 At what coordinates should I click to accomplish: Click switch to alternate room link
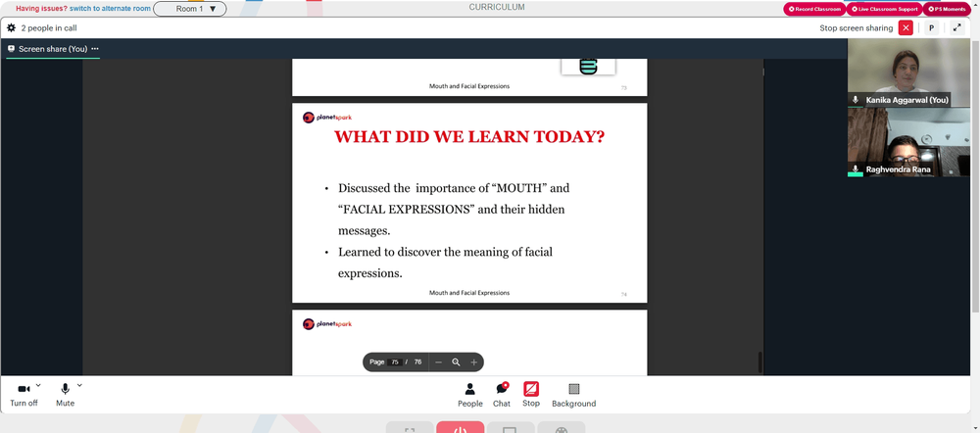(110, 9)
